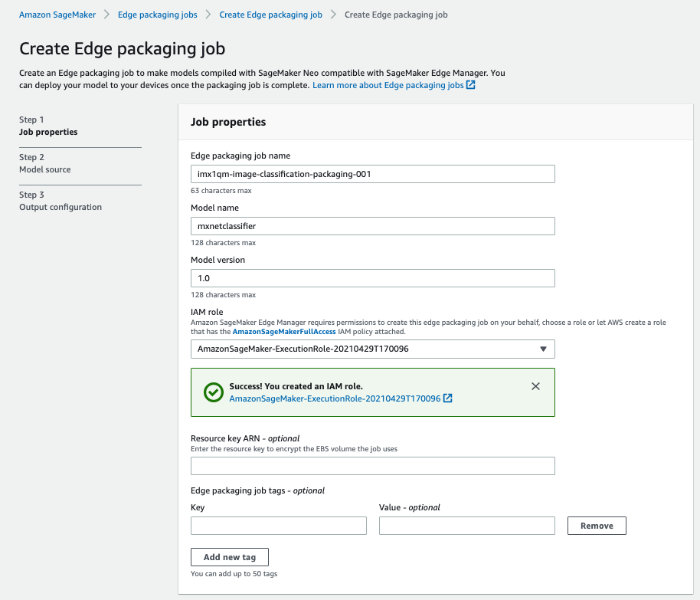Remove the tag row
700x600 pixels.
tap(597, 526)
